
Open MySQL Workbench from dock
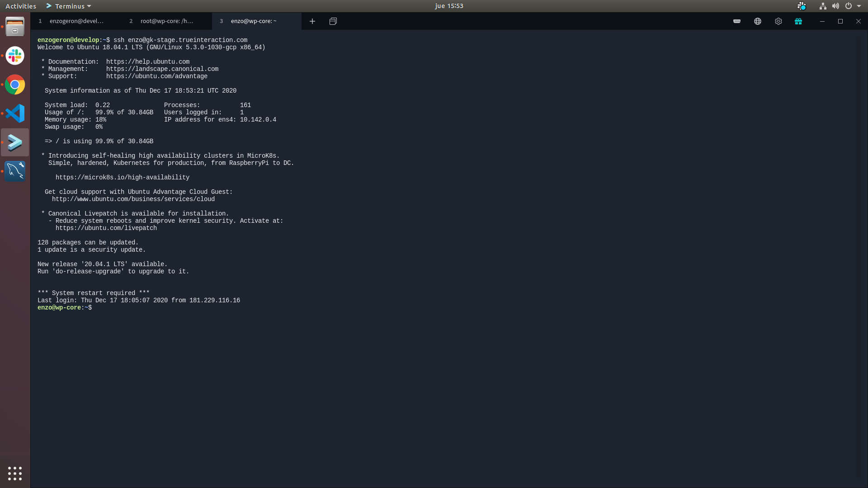tap(15, 171)
